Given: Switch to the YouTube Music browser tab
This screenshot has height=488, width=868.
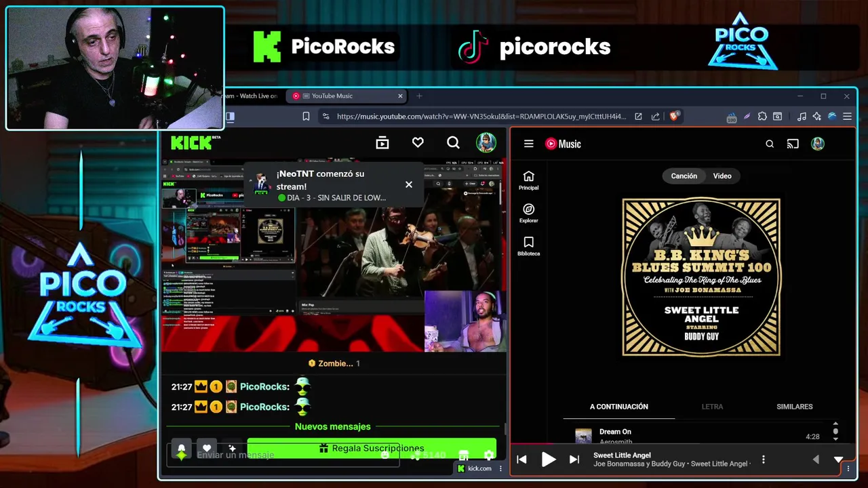Looking at the screenshot, I should (x=347, y=96).
